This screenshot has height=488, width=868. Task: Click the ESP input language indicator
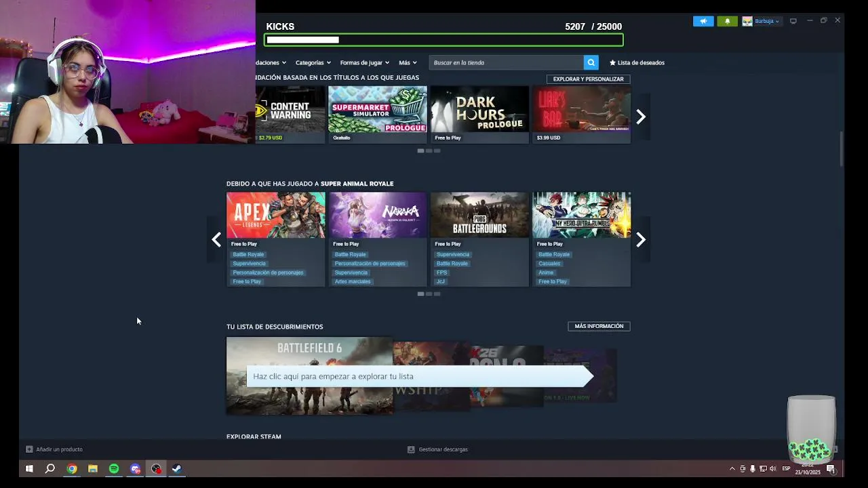[787, 468]
